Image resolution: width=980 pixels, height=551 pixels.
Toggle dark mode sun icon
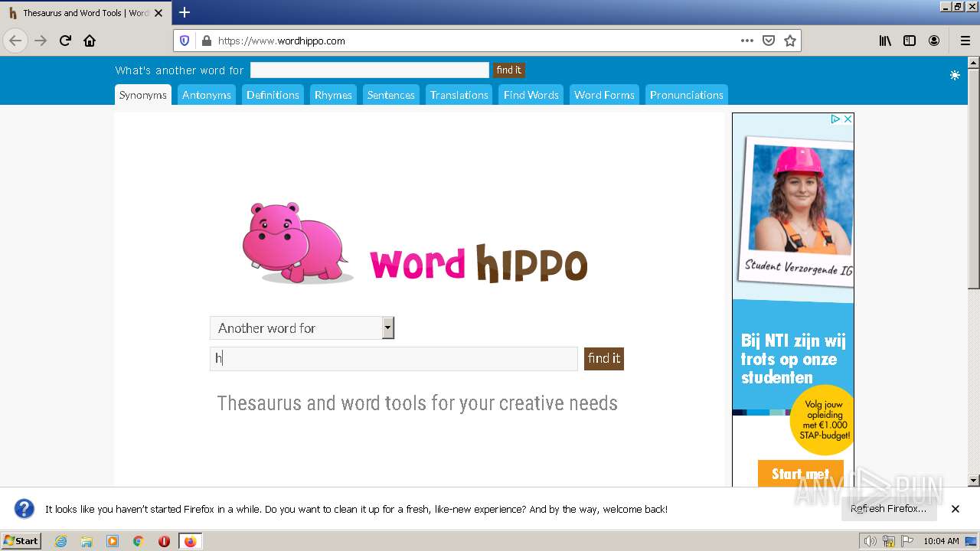pos(955,75)
